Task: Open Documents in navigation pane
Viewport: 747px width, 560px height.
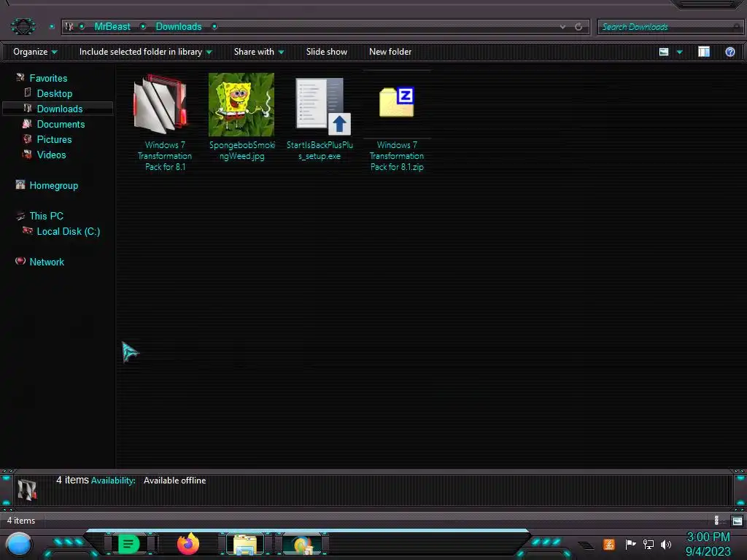Action: pyautogui.click(x=61, y=124)
